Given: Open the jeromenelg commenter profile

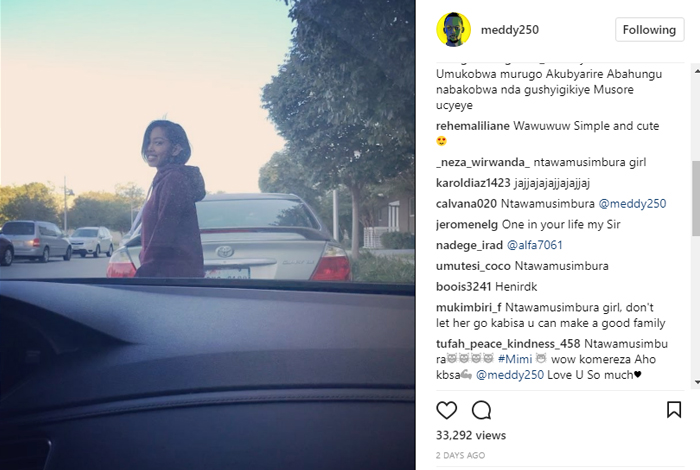Looking at the screenshot, I should click(467, 225).
